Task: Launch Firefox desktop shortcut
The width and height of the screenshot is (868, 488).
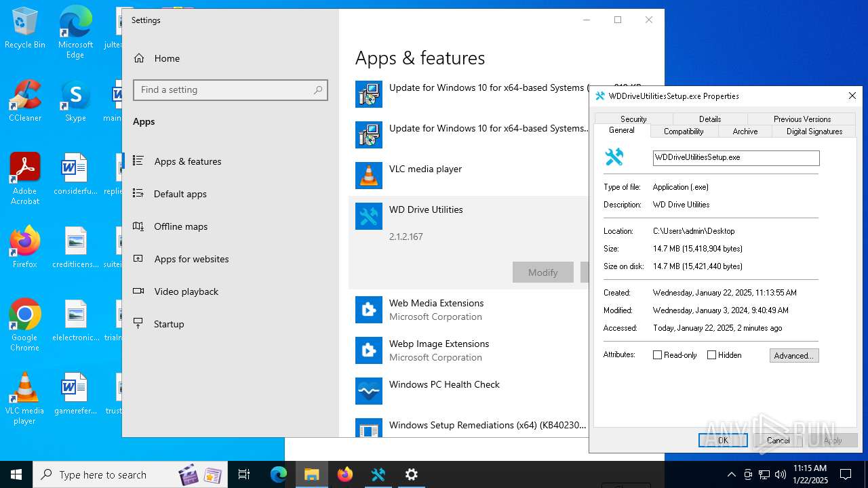Action: coord(24,247)
